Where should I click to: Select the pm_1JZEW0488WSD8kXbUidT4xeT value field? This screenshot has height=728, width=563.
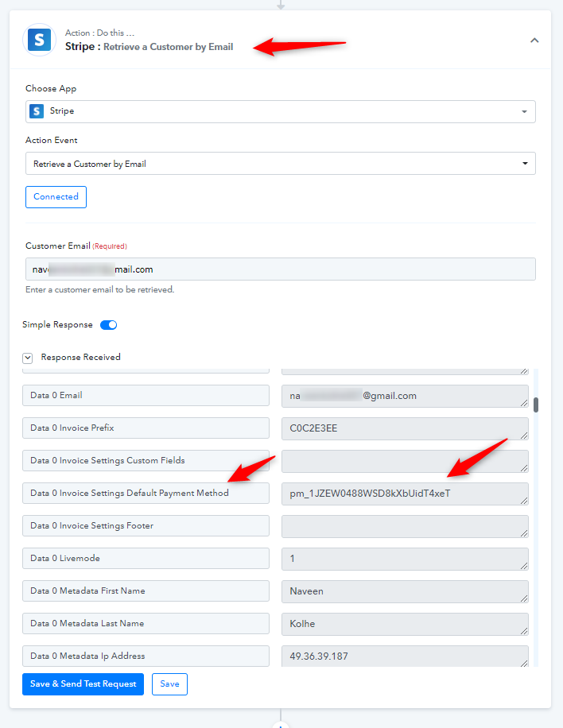pos(405,494)
